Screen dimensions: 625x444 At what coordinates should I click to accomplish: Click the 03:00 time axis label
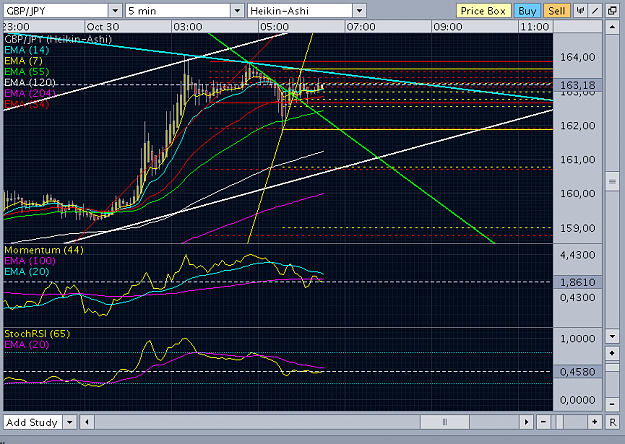188,27
